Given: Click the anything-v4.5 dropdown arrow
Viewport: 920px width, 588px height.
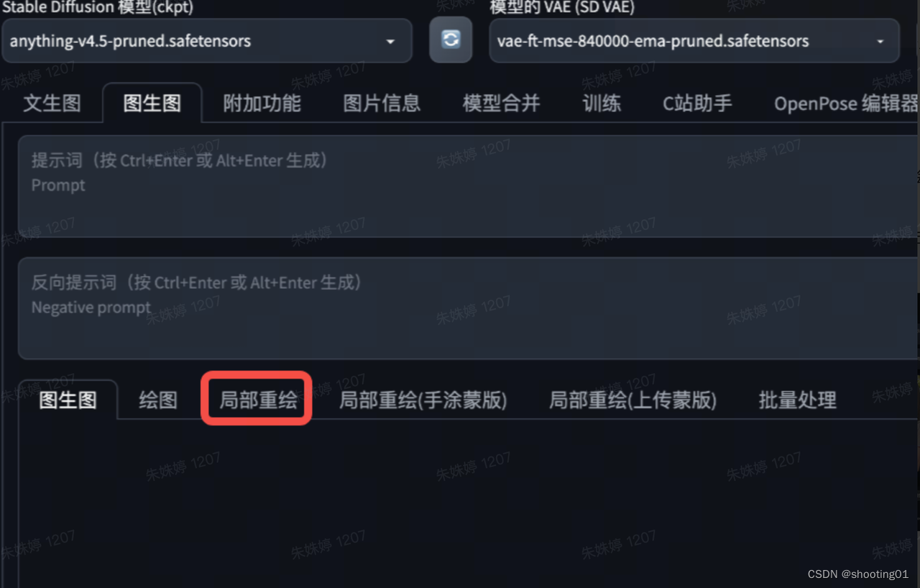Looking at the screenshot, I should click(x=390, y=42).
